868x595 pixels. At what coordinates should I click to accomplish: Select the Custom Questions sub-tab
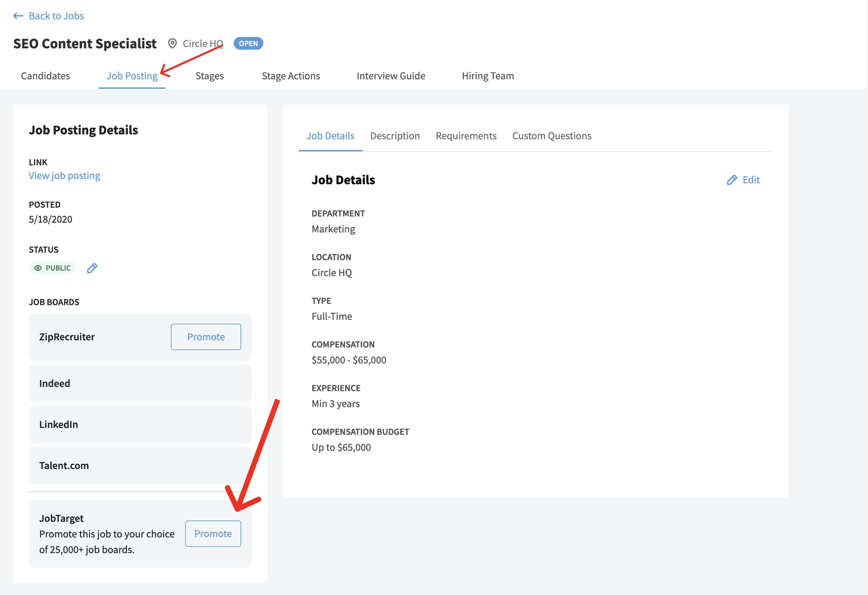552,136
